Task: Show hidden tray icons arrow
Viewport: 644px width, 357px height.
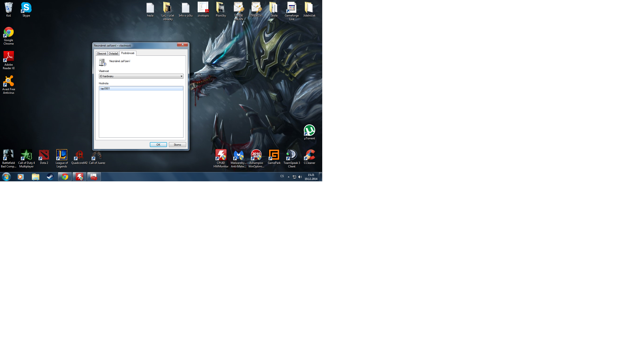Action: click(289, 177)
